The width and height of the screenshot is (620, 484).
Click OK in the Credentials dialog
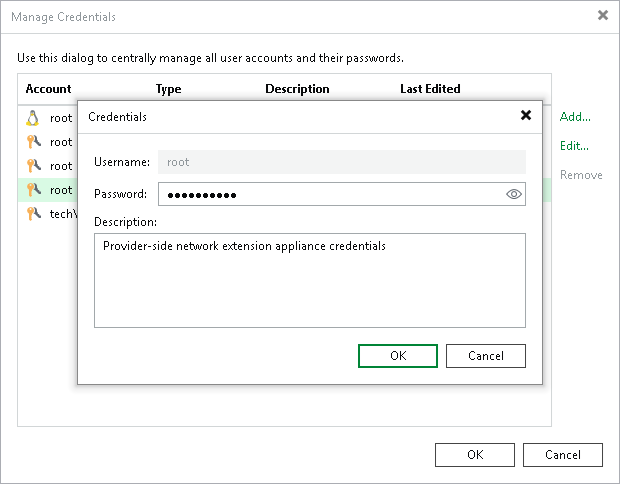398,356
